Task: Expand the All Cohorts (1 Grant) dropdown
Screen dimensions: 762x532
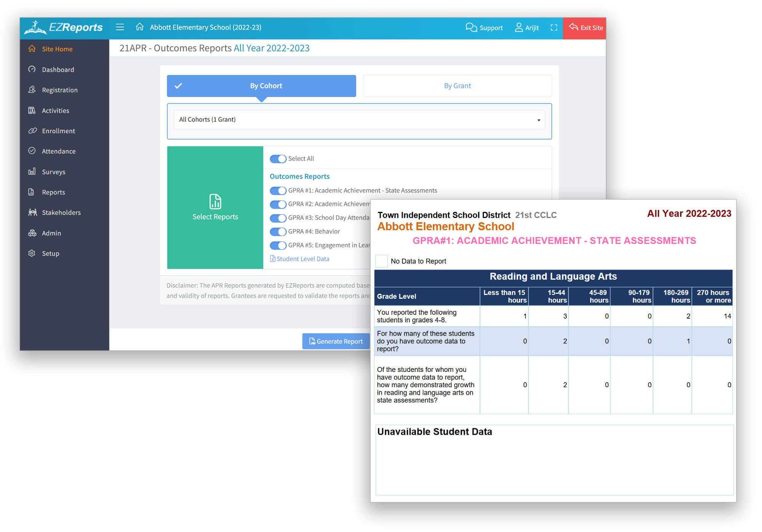Action: click(359, 120)
